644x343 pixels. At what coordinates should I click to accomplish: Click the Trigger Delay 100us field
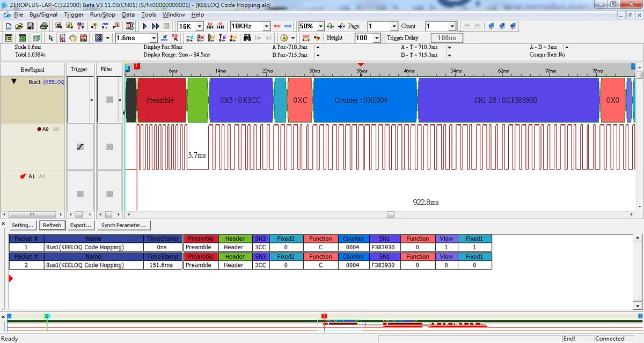(447, 38)
